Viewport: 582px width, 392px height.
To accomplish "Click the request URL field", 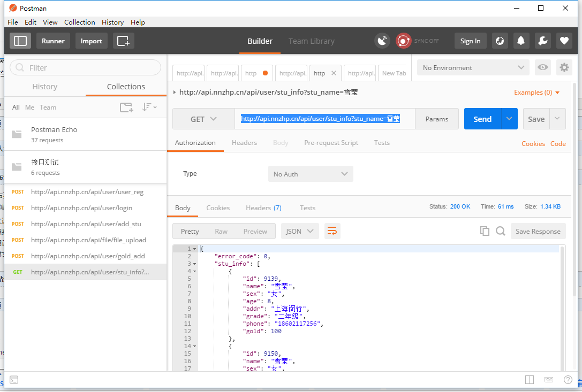I will coord(325,119).
